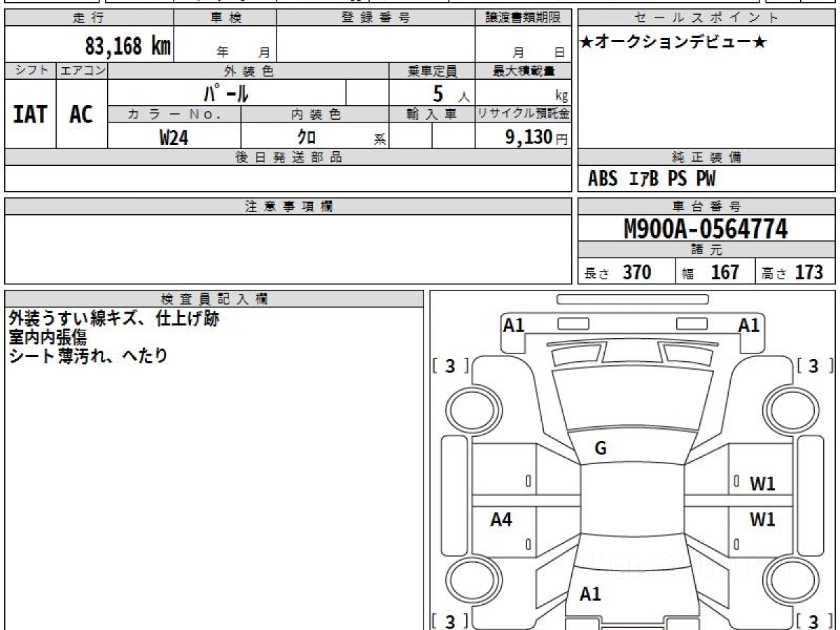Image resolution: width=840 pixels, height=630 pixels.
Task: Click the inspector note 外装うすい線キズ、仕上げ跡
Action: pos(114,319)
